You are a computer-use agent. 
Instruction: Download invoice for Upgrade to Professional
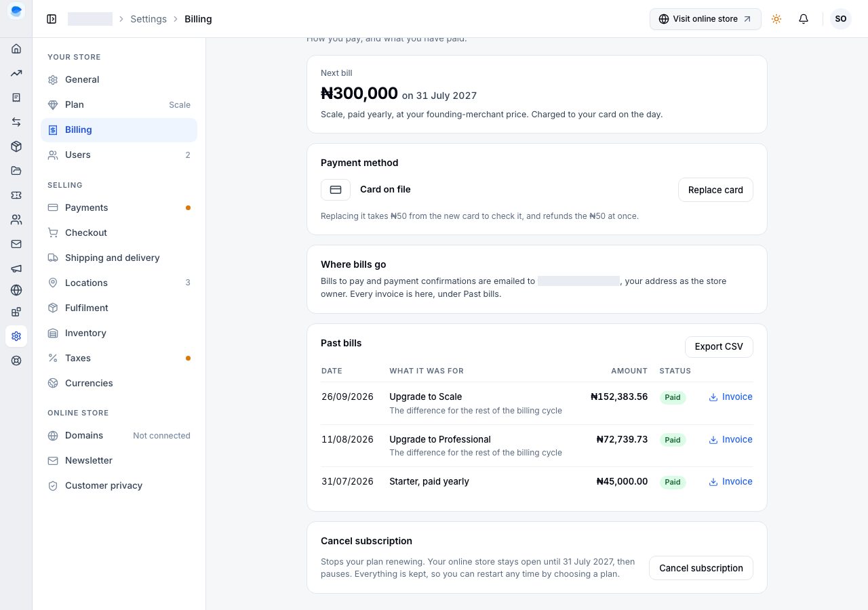click(730, 440)
